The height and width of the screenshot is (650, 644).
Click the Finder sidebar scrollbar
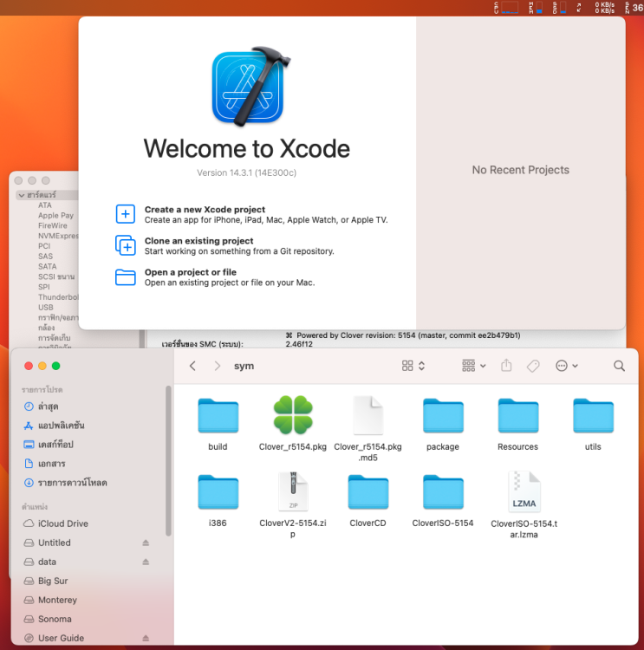[x=168, y=460]
